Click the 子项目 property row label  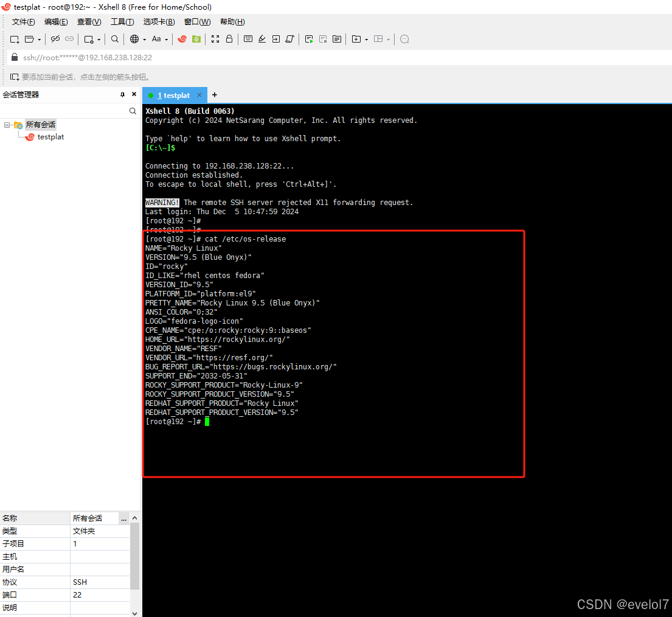pyautogui.click(x=13, y=544)
